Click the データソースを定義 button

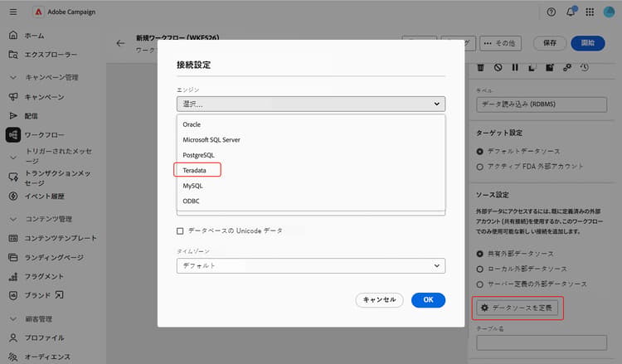[x=518, y=308]
